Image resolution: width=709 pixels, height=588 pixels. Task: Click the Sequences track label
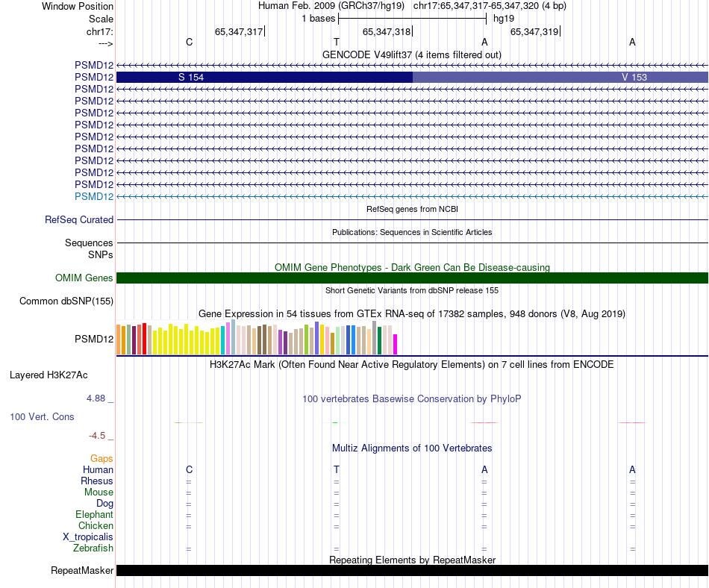point(89,243)
